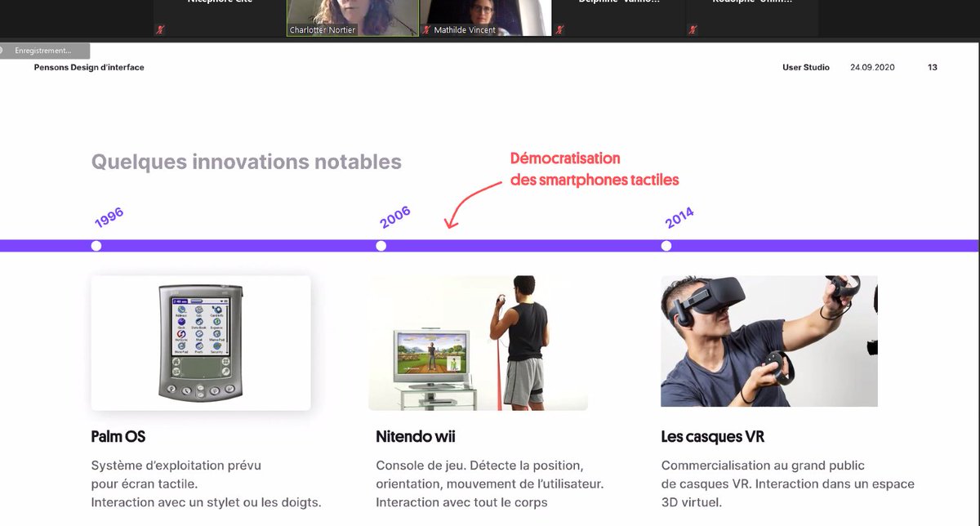Click the '2006' year label
The image size is (980, 526).
coord(395,217)
